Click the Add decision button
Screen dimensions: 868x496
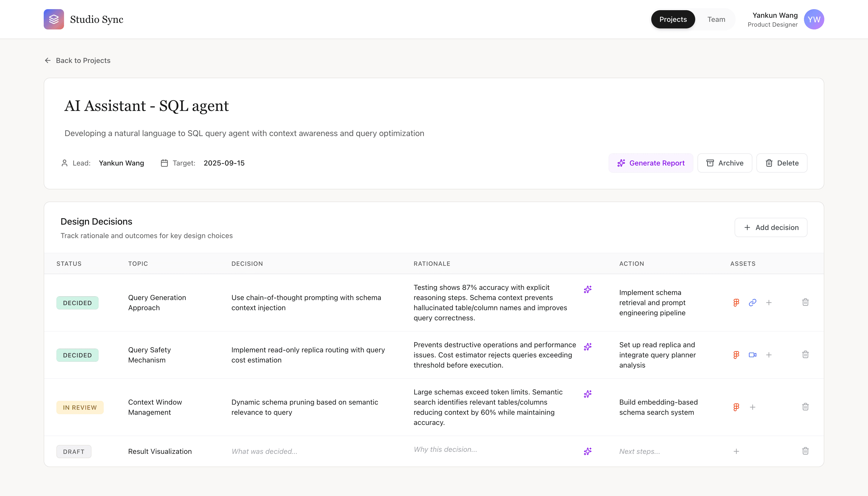pos(770,227)
